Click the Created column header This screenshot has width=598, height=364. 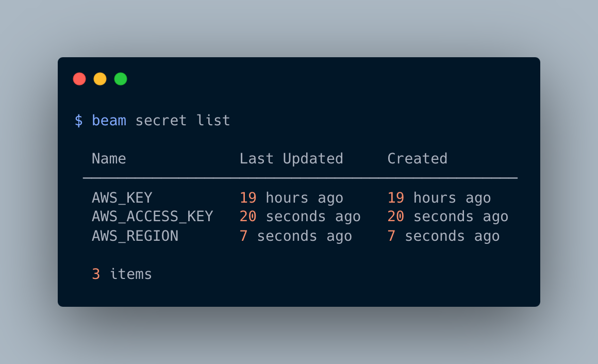417,159
